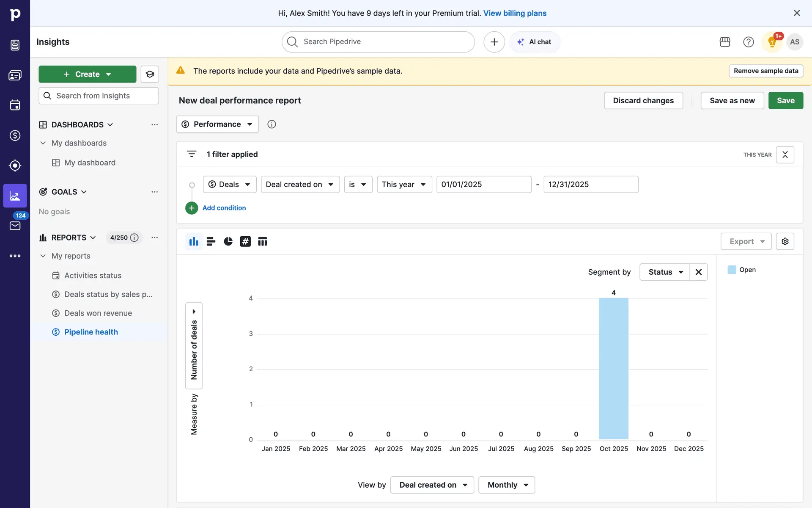
Task: Open the Marketplace icon in the header
Action: tap(725, 42)
